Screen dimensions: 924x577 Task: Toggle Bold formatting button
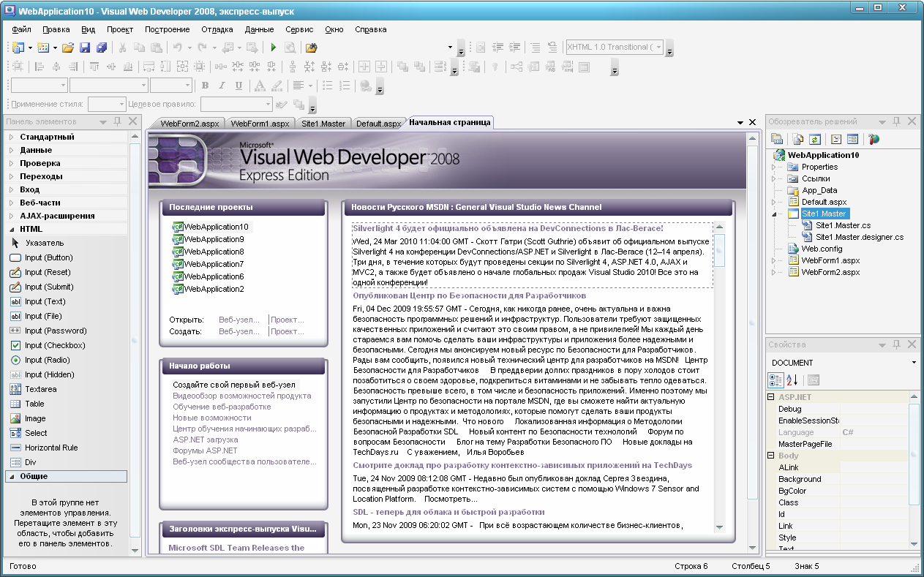(x=206, y=86)
